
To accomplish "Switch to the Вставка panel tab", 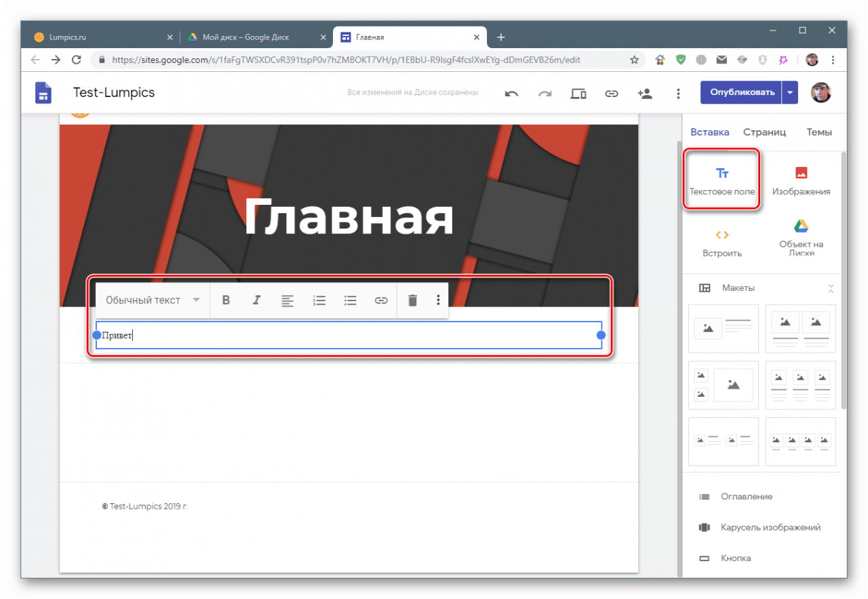I will (710, 132).
